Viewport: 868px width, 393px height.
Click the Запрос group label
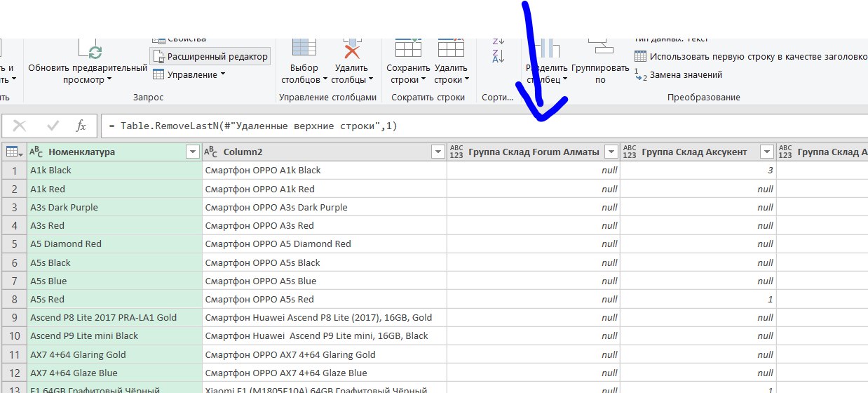pos(148,98)
